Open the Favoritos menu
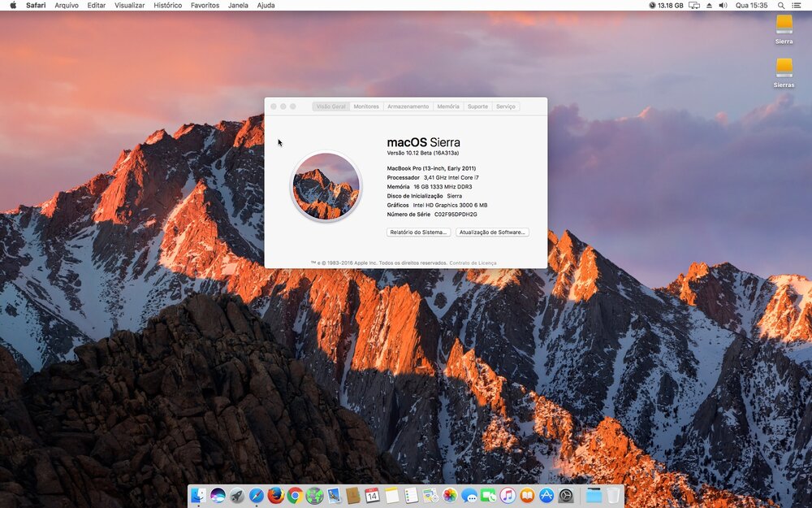The image size is (812, 508). (205, 5)
